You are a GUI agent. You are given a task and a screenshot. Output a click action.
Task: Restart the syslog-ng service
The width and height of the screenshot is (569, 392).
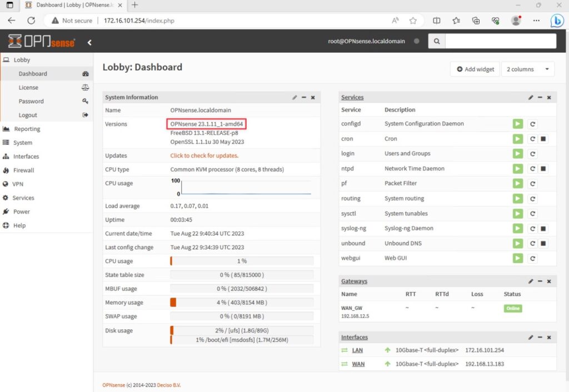click(532, 228)
